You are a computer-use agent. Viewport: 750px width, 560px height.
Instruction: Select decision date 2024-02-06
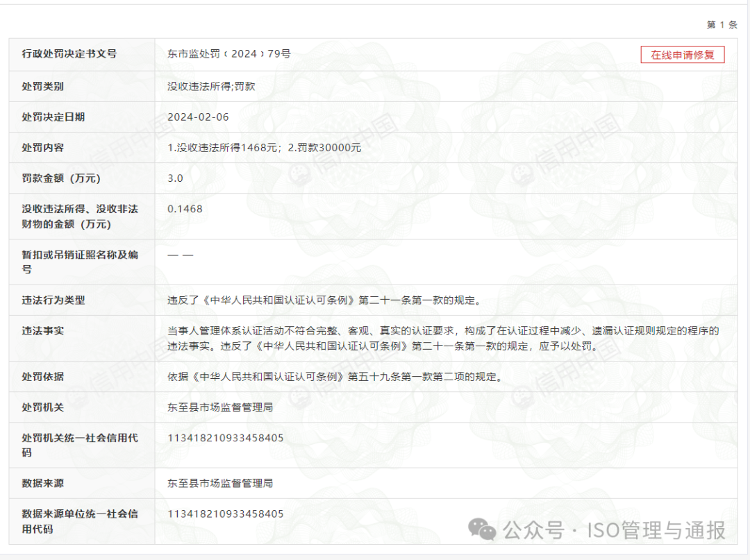(x=198, y=117)
